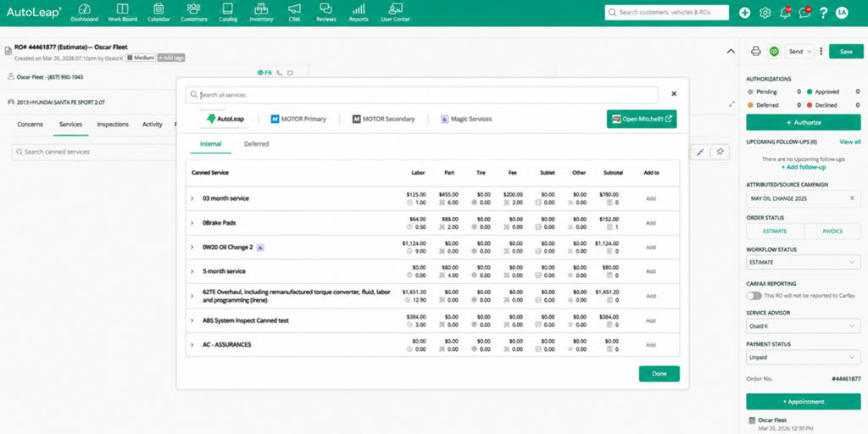The width and height of the screenshot is (868, 434).
Task: Click the + Appointment button
Action: coord(804,401)
